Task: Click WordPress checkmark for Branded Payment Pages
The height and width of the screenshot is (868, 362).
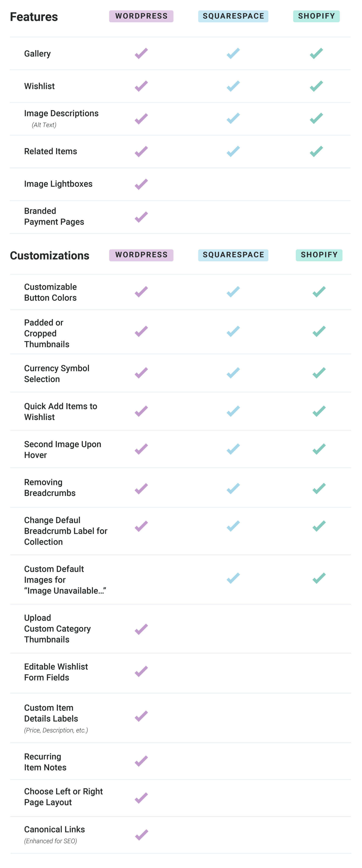Action: click(x=141, y=217)
